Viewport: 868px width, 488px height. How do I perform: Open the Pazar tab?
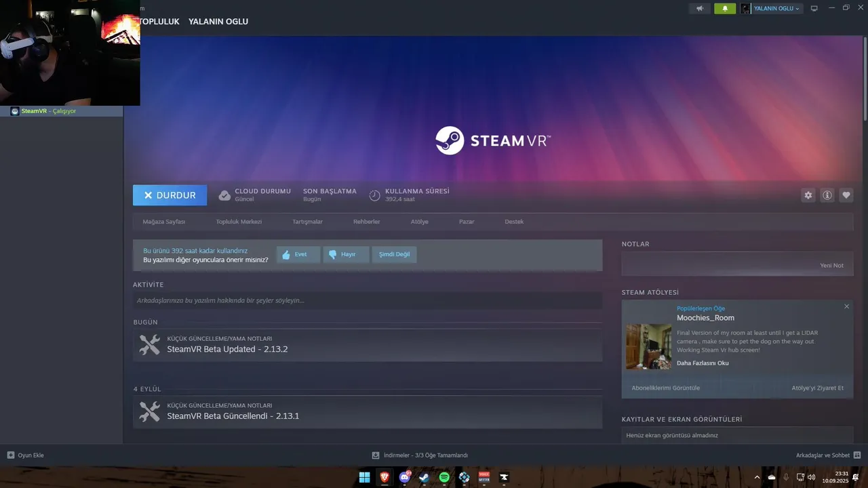467,222
